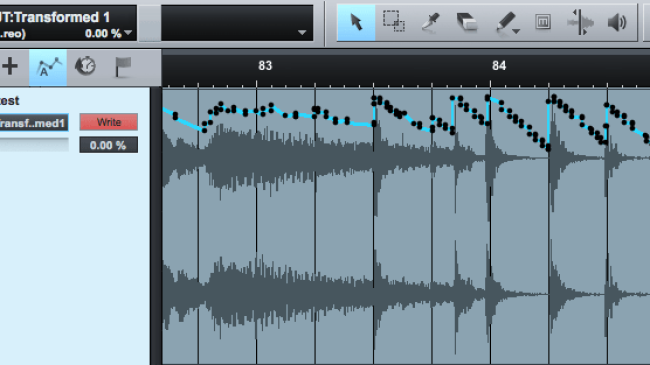Click the Write automation mode button

pyautogui.click(x=109, y=122)
